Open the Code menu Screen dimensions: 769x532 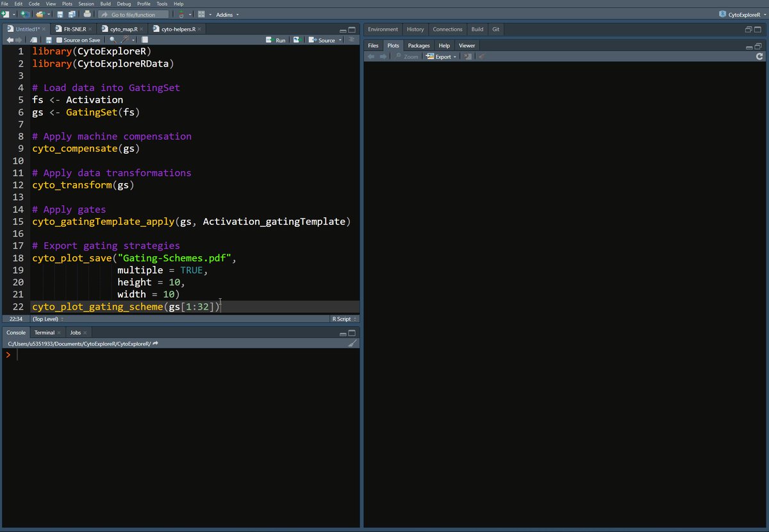pos(34,4)
